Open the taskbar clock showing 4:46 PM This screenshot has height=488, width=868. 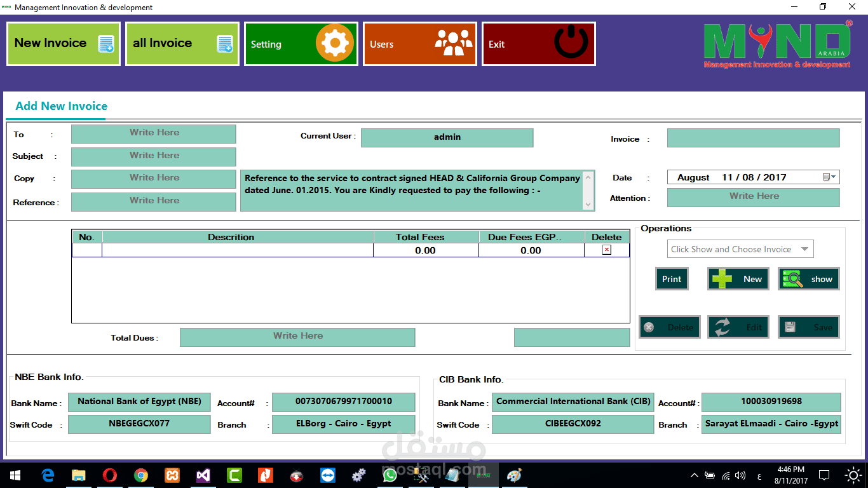point(791,475)
